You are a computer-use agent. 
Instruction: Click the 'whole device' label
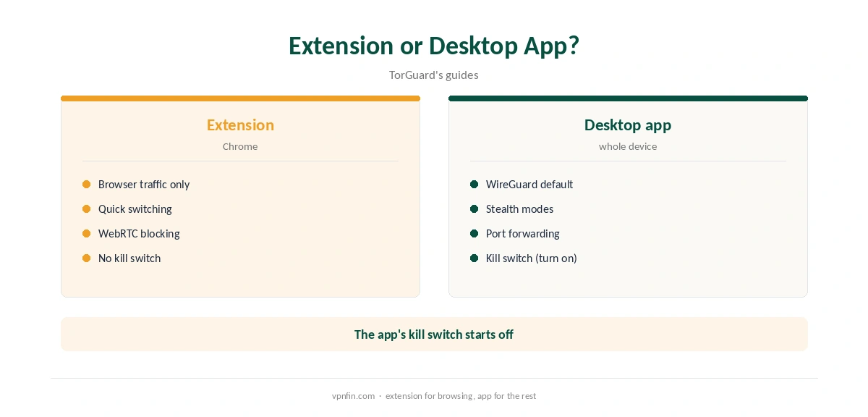point(628,146)
